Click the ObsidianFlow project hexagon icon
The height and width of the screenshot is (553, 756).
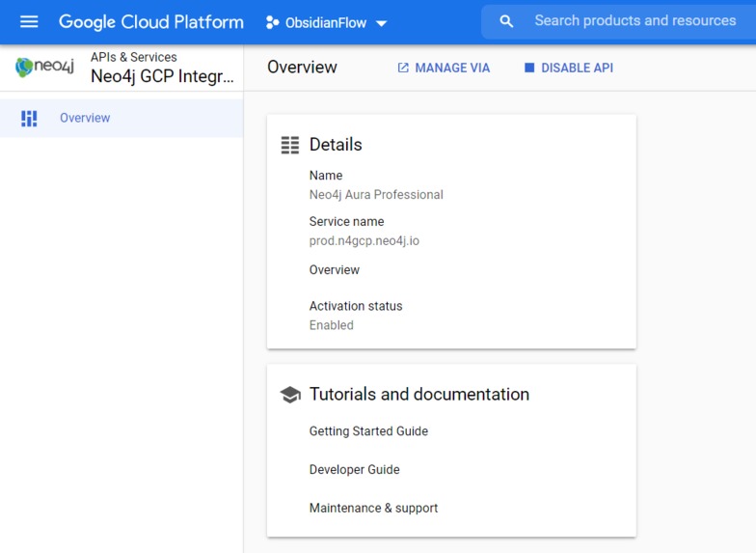pyautogui.click(x=272, y=23)
